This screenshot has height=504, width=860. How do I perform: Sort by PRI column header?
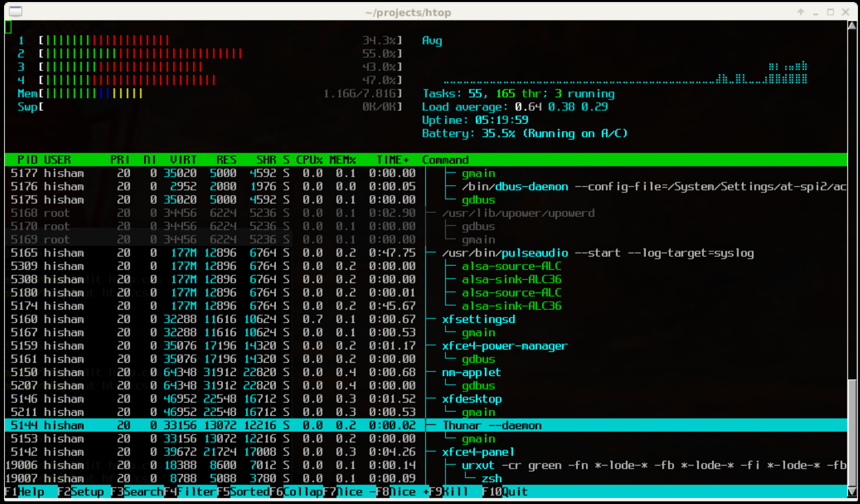[x=121, y=160]
